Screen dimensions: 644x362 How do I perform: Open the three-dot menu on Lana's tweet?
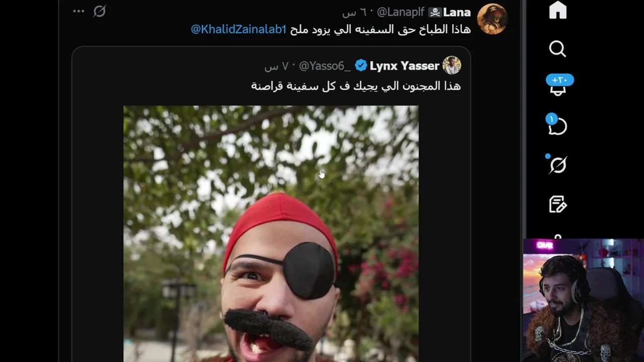(78, 11)
